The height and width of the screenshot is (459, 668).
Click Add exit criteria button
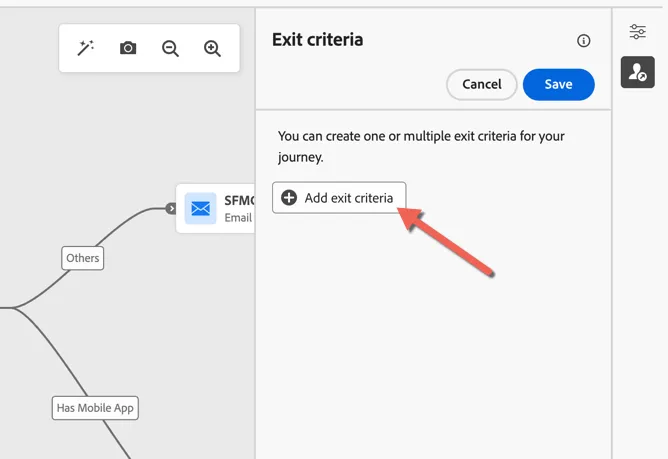point(339,198)
